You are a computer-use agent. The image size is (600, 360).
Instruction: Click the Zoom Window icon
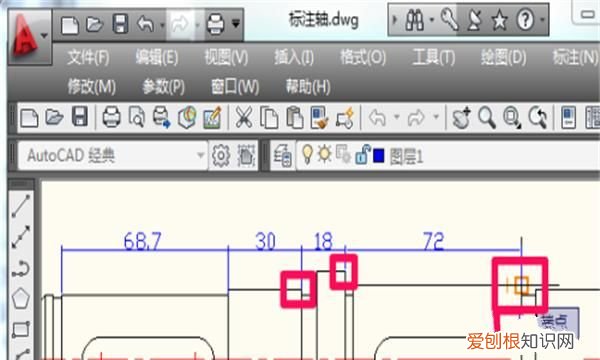click(x=512, y=117)
